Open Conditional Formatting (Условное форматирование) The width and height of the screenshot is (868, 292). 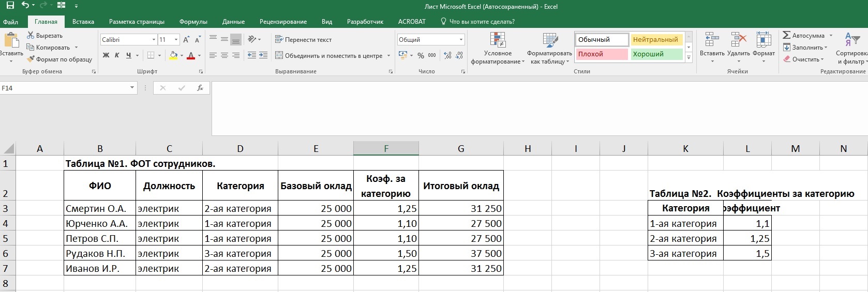497,48
